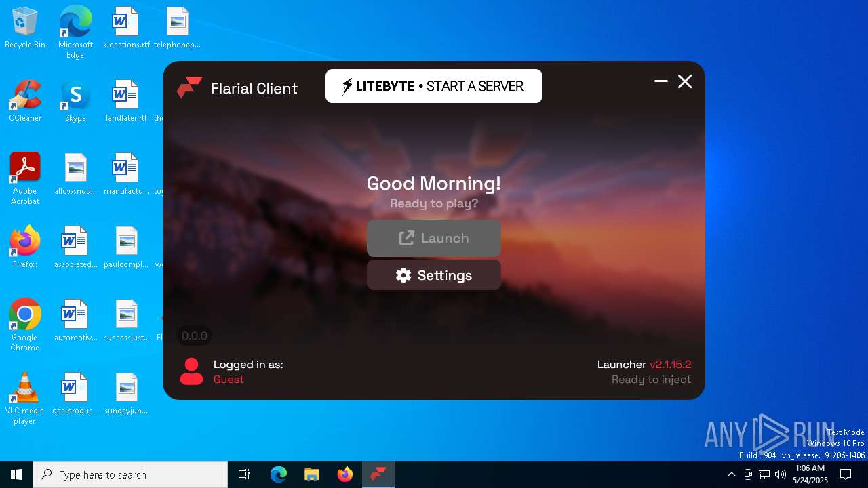Select the klocations.rtf desktop file
Screen dimensions: 868x488
click(125, 28)
